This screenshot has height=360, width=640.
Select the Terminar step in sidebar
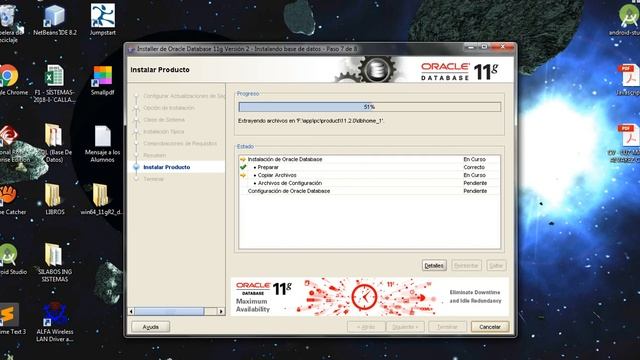click(x=153, y=179)
